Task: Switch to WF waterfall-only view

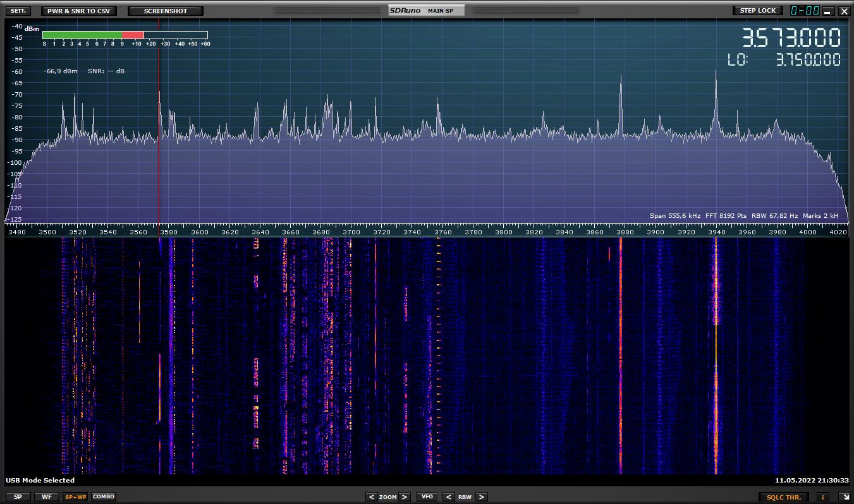Action: point(47,497)
